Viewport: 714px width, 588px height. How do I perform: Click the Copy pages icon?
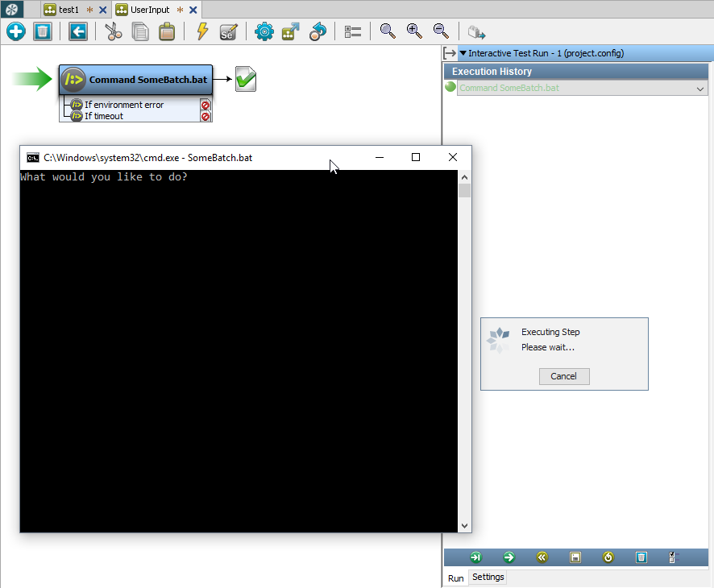pos(140,31)
